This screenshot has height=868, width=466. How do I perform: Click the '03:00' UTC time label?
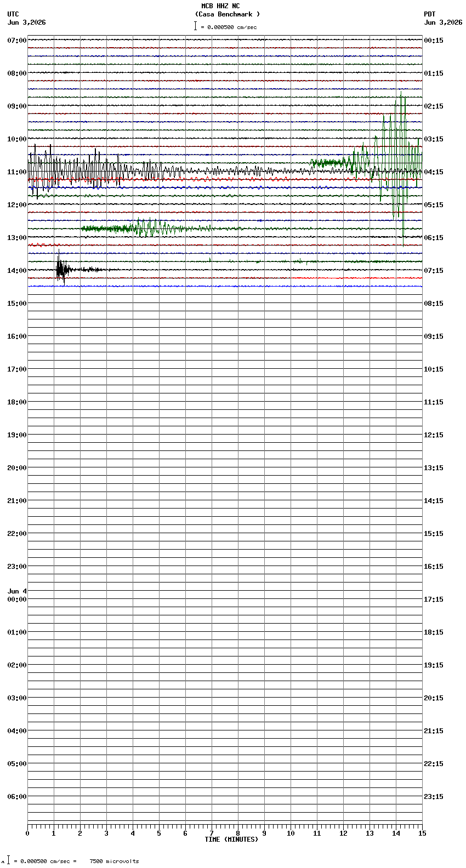coord(17,698)
